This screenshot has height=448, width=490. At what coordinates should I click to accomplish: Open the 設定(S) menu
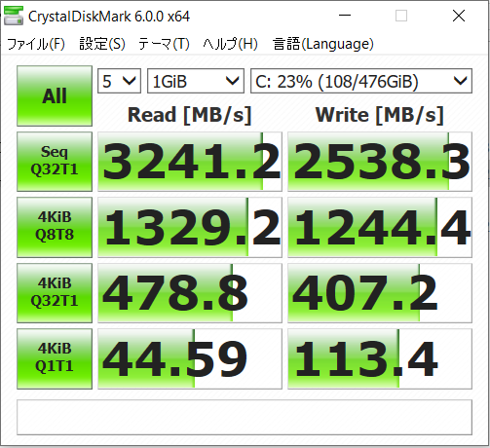[102, 44]
